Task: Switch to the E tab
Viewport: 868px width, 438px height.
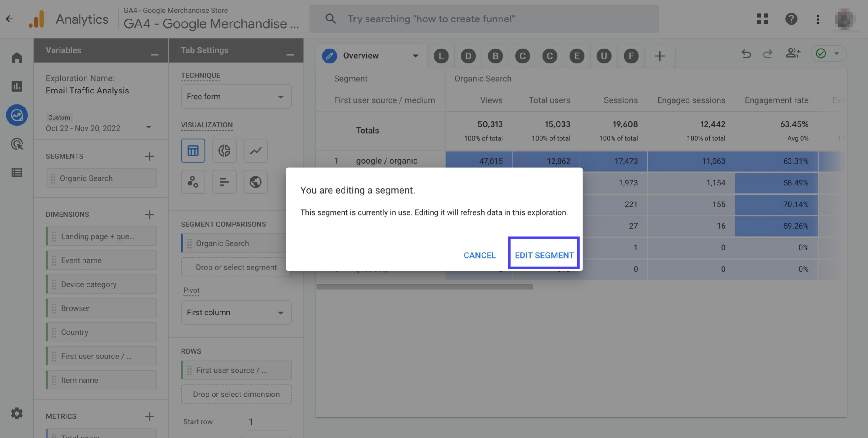Action: coord(577,56)
